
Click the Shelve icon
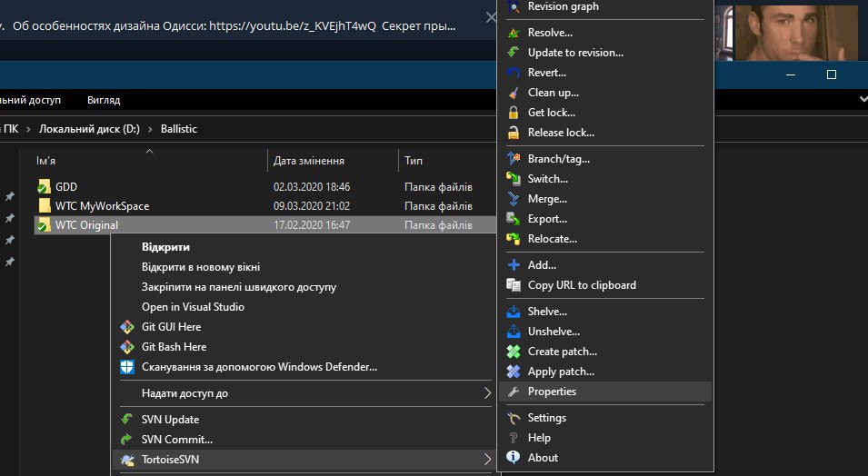[514, 312]
